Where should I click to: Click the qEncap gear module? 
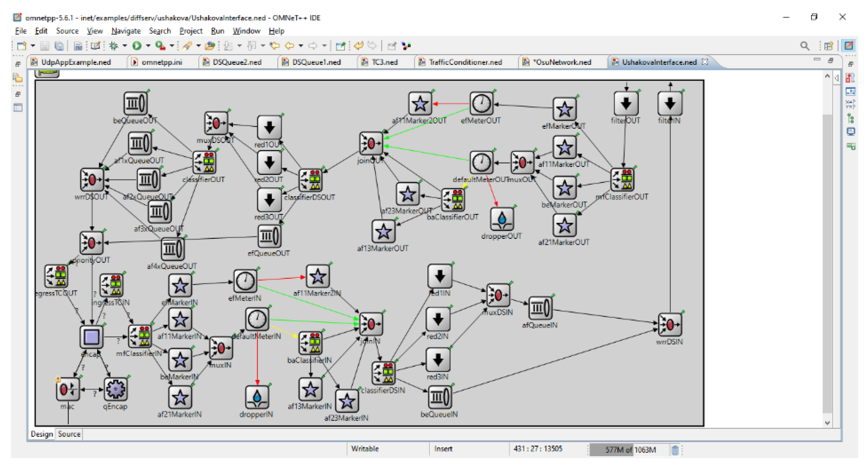coord(115,389)
